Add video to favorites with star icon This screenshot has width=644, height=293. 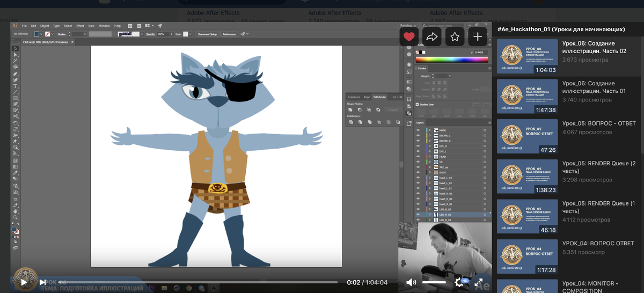[x=455, y=36]
